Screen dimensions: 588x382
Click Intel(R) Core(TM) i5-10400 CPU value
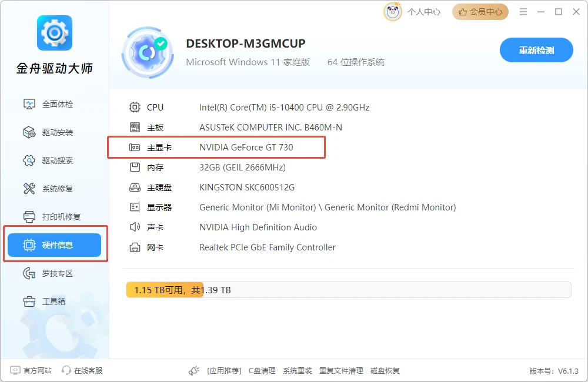[x=284, y=108]
